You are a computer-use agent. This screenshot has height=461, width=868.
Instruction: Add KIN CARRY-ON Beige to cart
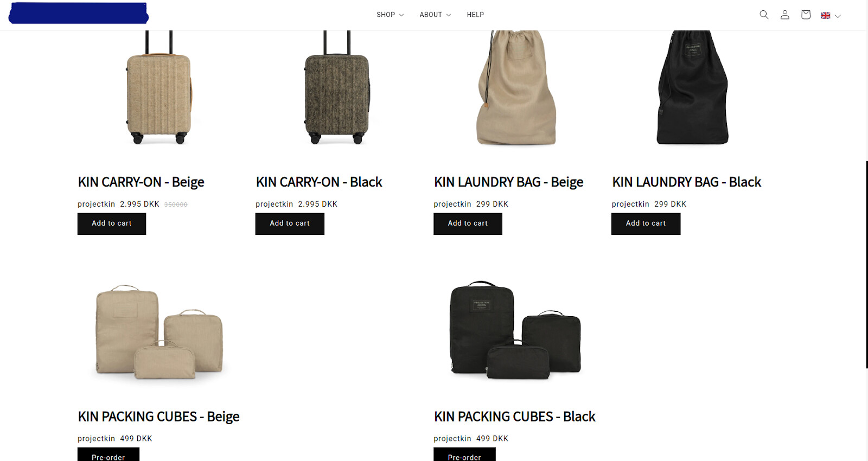coord(112,223)
